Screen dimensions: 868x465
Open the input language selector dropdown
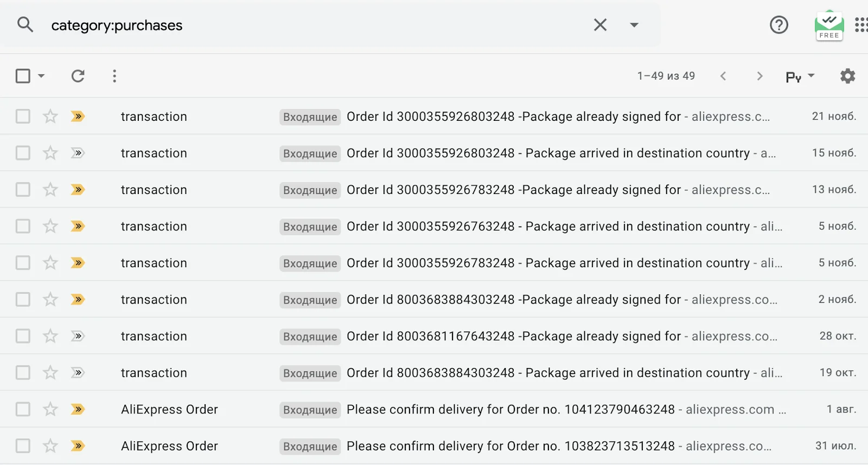(800, 76)
